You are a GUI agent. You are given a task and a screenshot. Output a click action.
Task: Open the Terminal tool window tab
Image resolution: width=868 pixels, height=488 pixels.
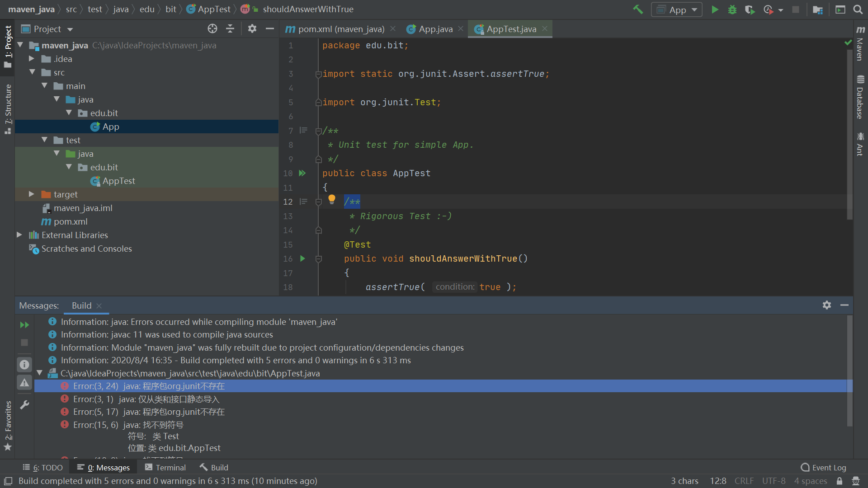pos(165,468)
